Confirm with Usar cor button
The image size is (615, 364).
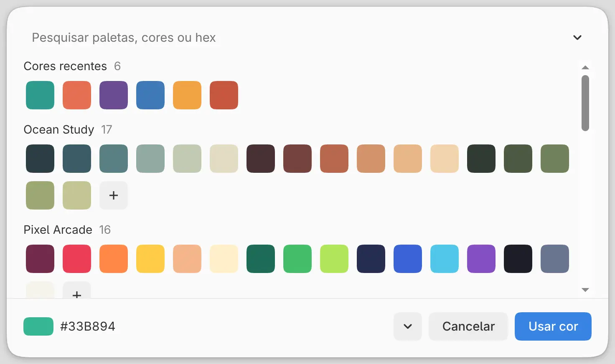(x=553, y=326)
